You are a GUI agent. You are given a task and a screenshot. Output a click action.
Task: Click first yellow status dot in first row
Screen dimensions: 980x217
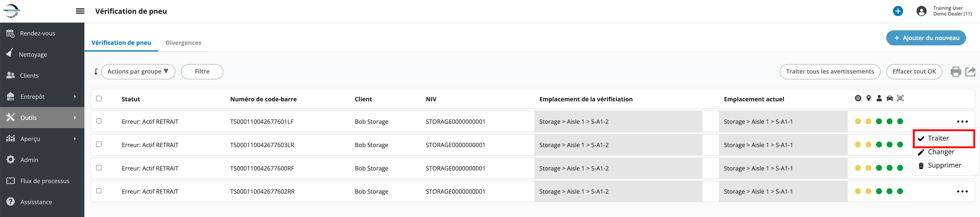tap(857, 122)
